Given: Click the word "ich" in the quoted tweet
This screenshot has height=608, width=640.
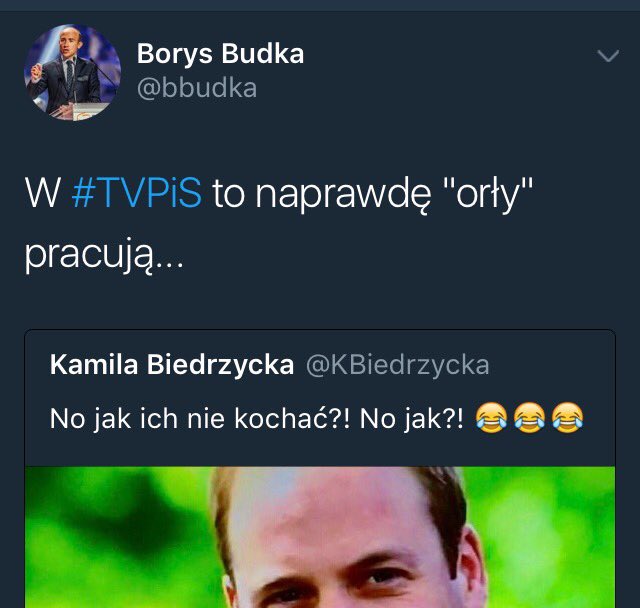Looking at the screenshot, I should [x=159, y=418].
